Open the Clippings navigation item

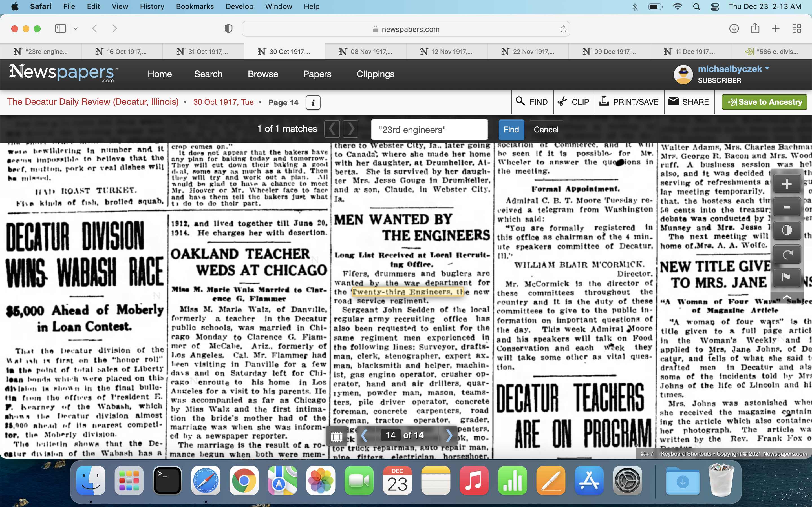[375, 74]
